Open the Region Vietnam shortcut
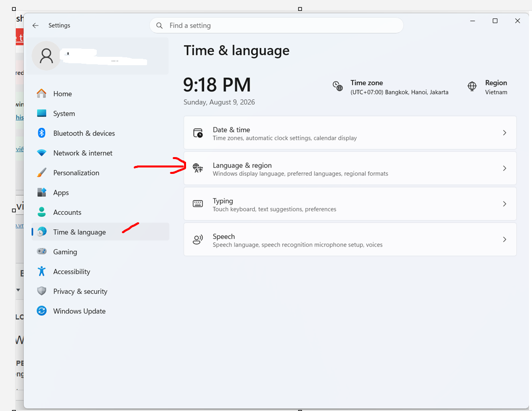Screen dimensions: 532x411 [x=487, y=87]
